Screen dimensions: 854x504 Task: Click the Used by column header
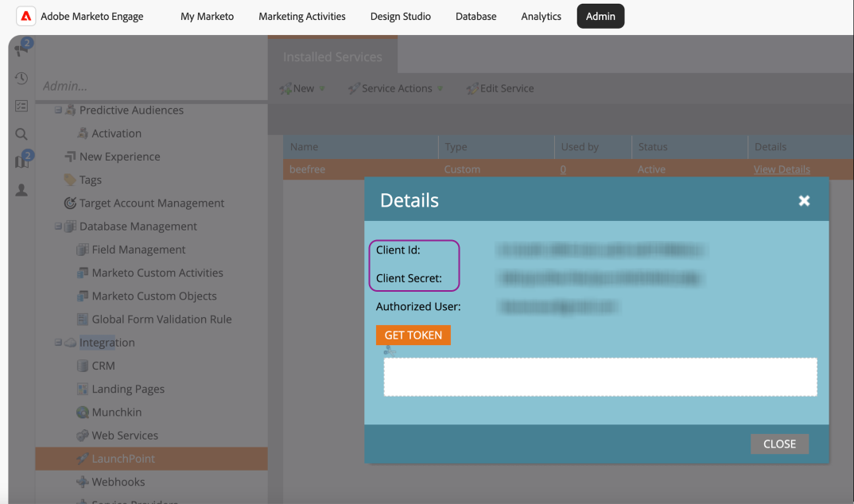(593, 147)
